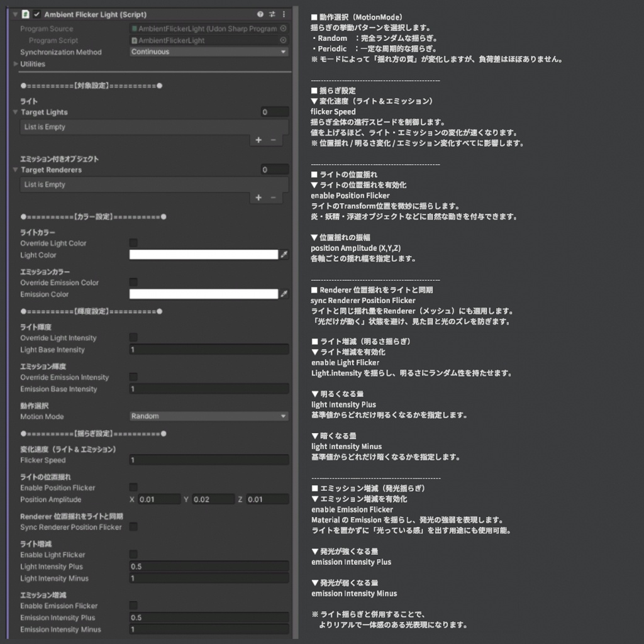Click the Light Base Intensity label
644x644 pixels.
tap(52, 350)
